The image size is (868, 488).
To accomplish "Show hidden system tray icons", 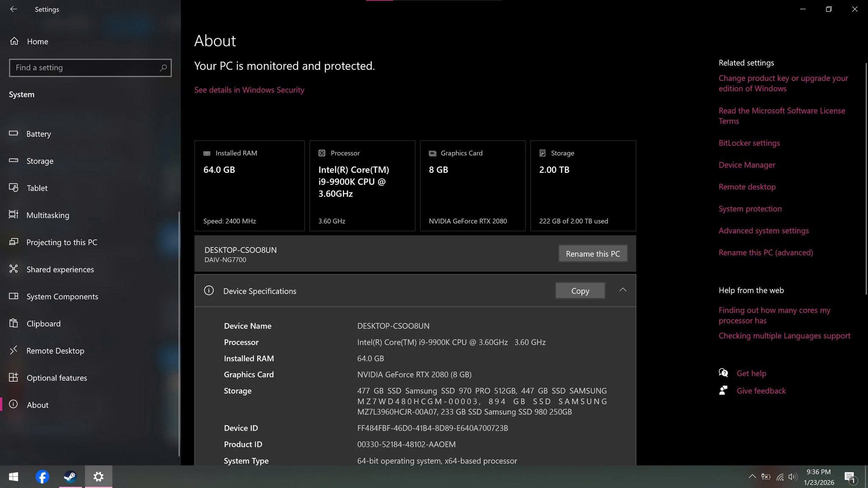I will (x=752, y=477).
